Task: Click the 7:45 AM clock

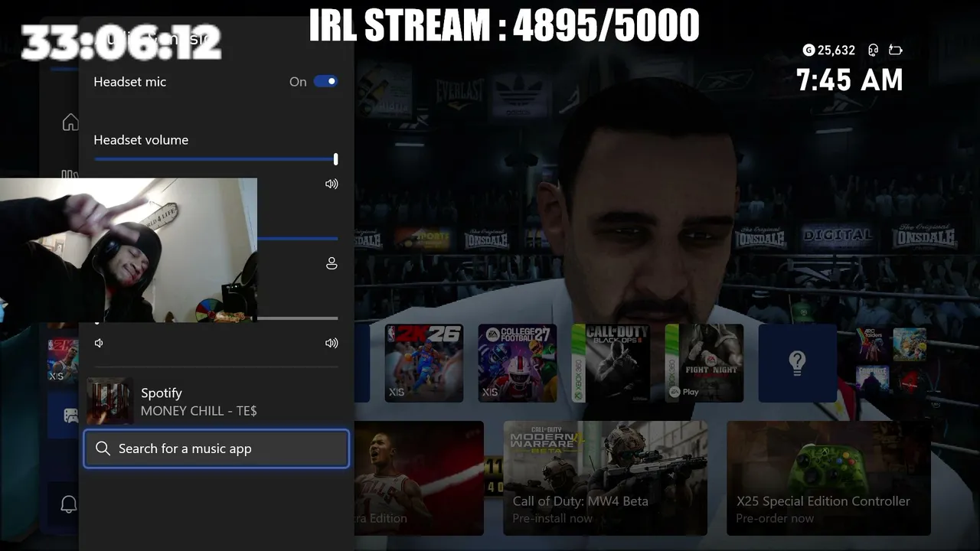Action: pyautogui.click(x=849, y=80)
